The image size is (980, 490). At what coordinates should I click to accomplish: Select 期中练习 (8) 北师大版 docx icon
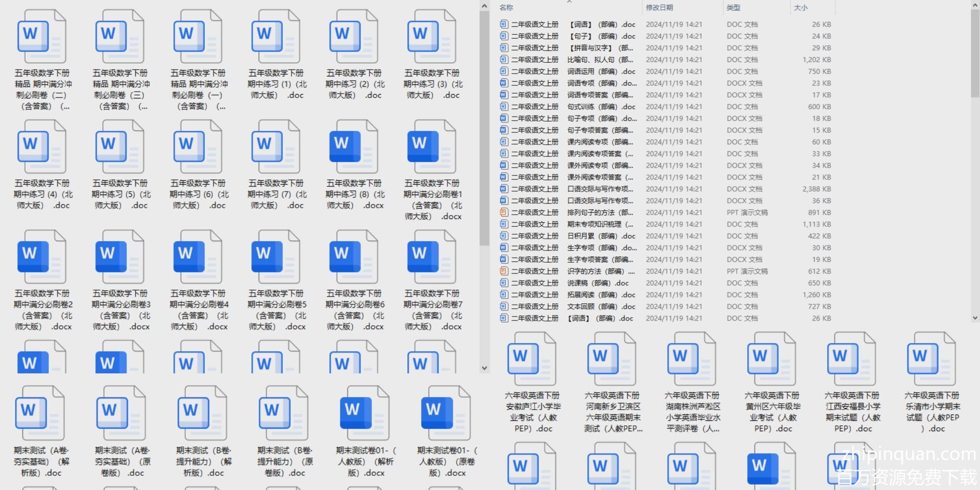353,147
